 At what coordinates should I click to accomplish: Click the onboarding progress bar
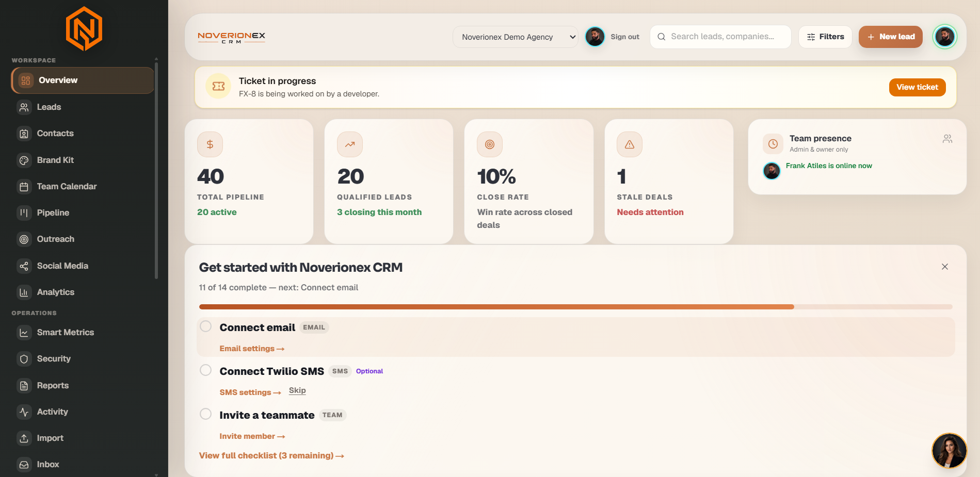(x=575, y=307)
